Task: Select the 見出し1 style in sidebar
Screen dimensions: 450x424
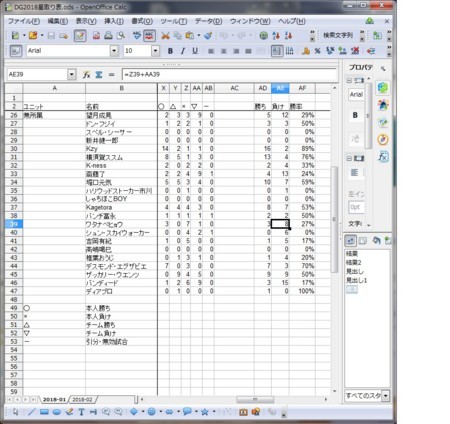Action: (x=356, y=280)
